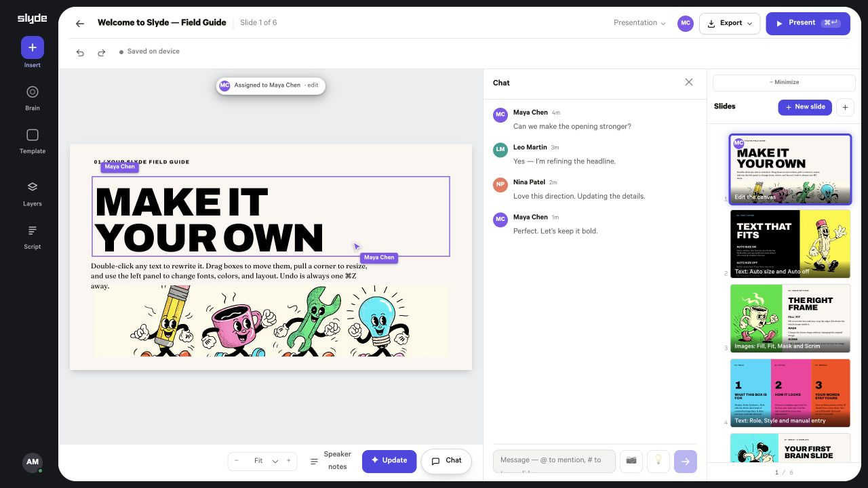Click Leo Martin's message about the headline

click(x=564, y=161)
